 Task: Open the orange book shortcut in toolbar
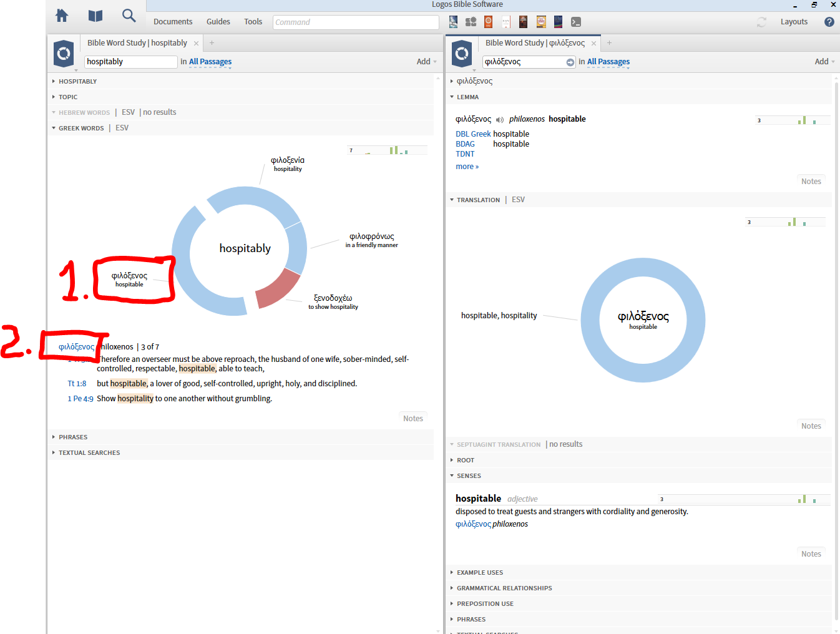(489, 22)
